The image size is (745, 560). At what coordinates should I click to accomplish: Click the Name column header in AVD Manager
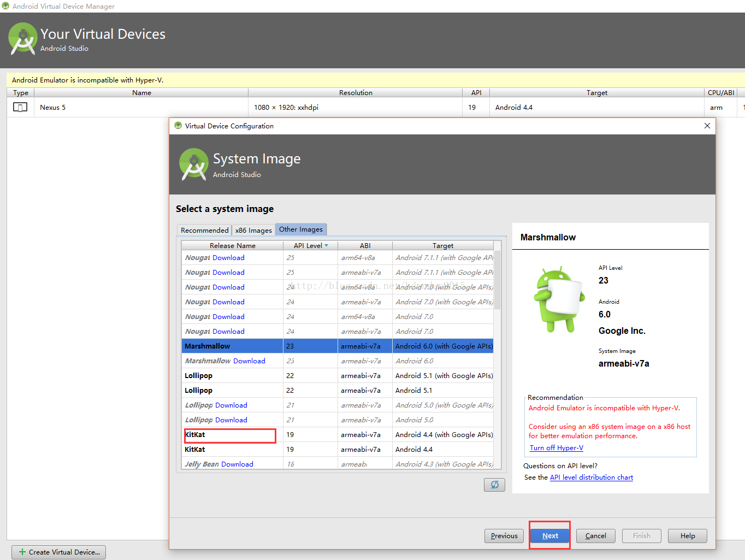click(x=141, y=92)
